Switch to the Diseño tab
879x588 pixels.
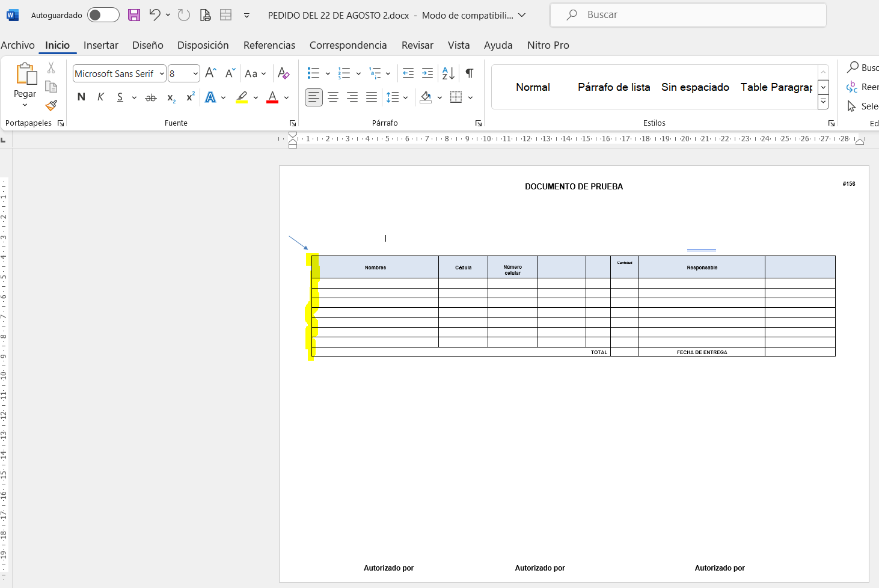[x=148, y=45]
